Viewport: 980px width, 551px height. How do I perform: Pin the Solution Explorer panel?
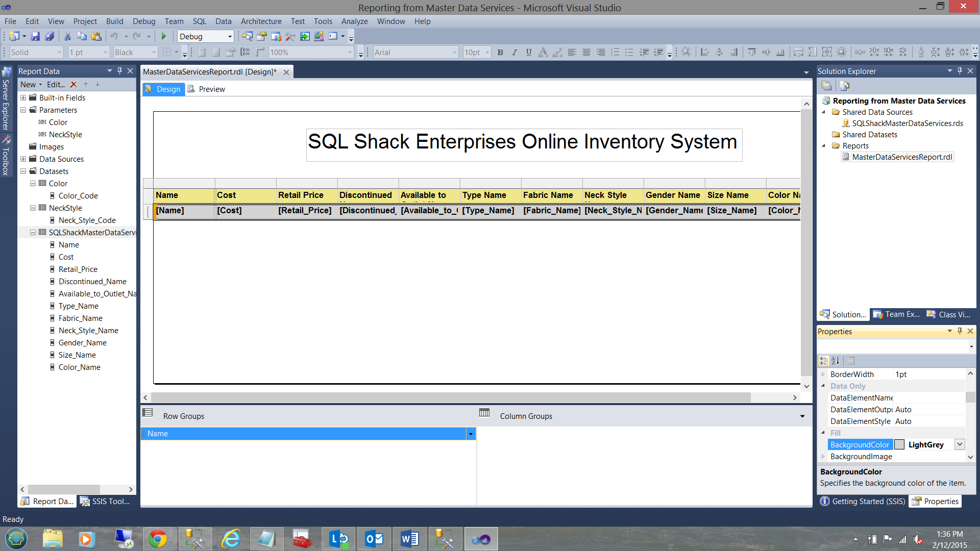(x=960, y=71)
